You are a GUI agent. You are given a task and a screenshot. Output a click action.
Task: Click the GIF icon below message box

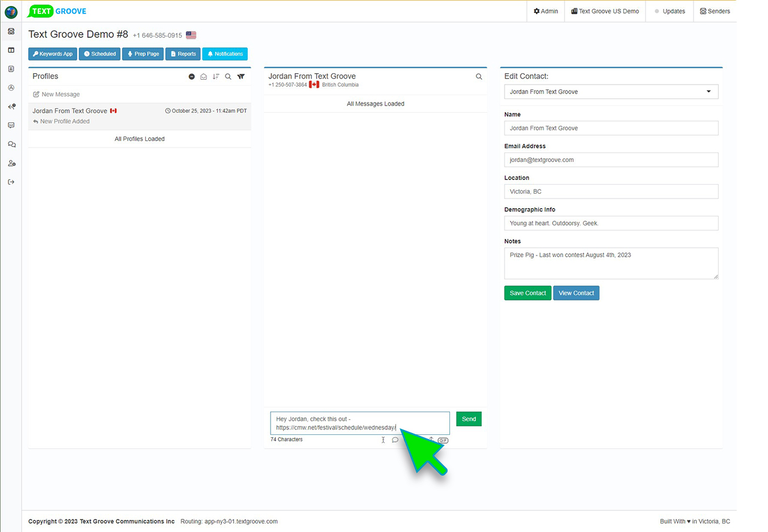(x=443, y=440)
